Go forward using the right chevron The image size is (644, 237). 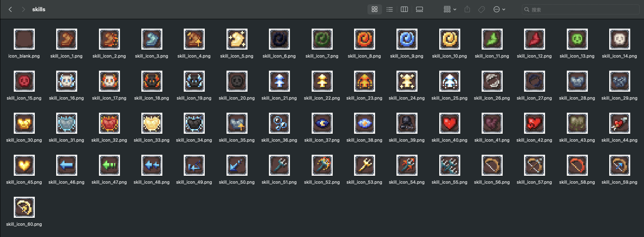[x=23, y=9]
